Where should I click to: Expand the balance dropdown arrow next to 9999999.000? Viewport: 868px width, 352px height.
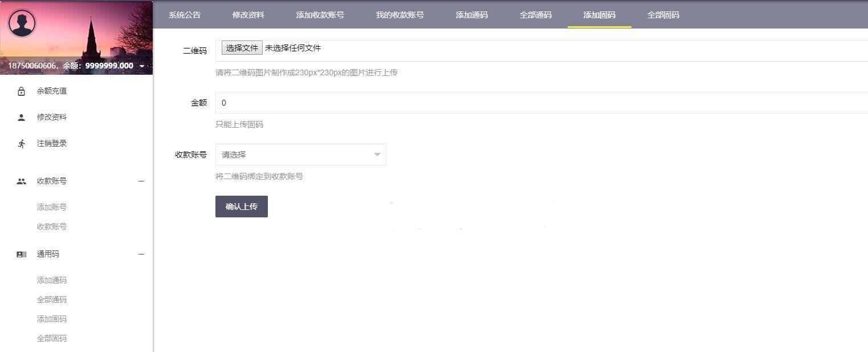141,65
